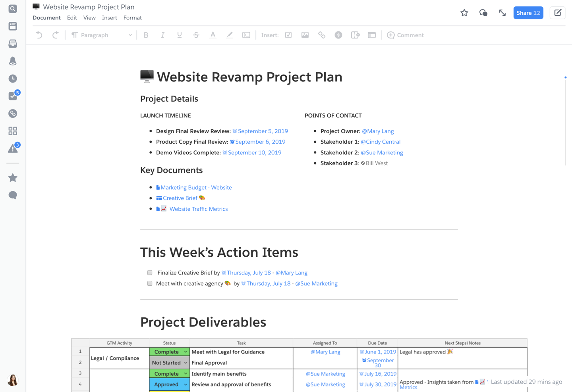Open notifications bell in sidebar
The width and height of the screenshot is (572, 392).
(x=13, y=61)
